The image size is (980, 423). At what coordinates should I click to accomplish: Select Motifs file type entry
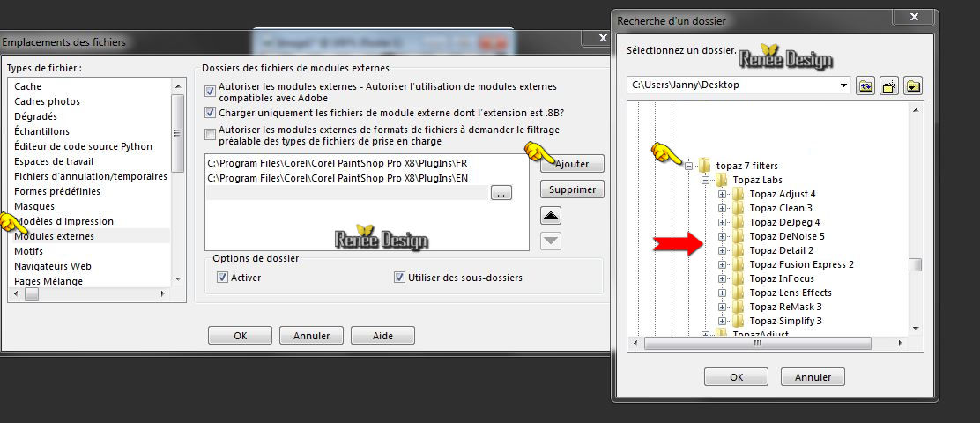coord(29,251)
